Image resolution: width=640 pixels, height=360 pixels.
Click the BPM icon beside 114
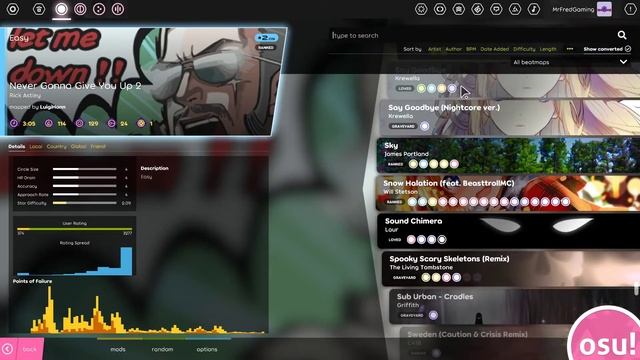[x=49, y=123]
